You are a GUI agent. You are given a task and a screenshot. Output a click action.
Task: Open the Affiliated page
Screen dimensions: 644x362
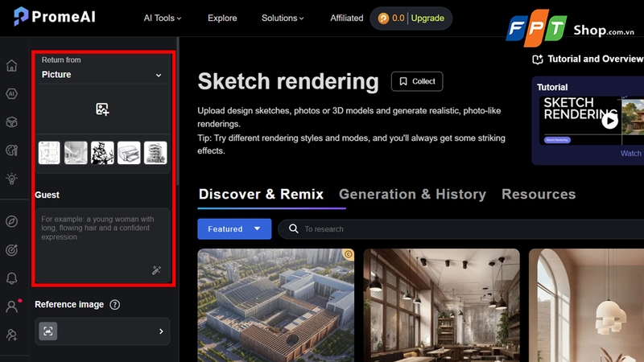[x=347, y=18]
